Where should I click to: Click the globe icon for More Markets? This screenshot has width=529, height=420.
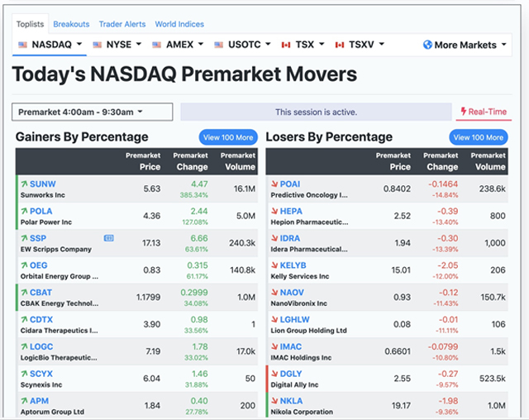pyautogui.click(x=427, y=45)
